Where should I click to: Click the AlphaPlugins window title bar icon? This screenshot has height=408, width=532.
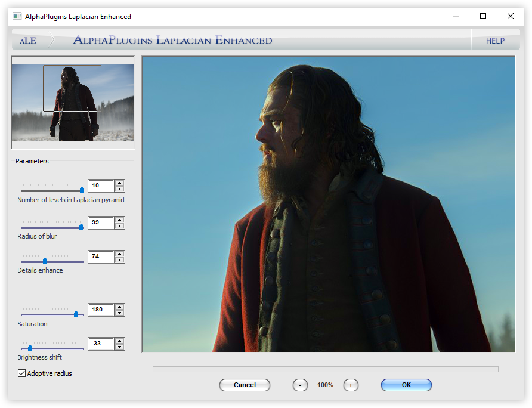coord(17,16)
